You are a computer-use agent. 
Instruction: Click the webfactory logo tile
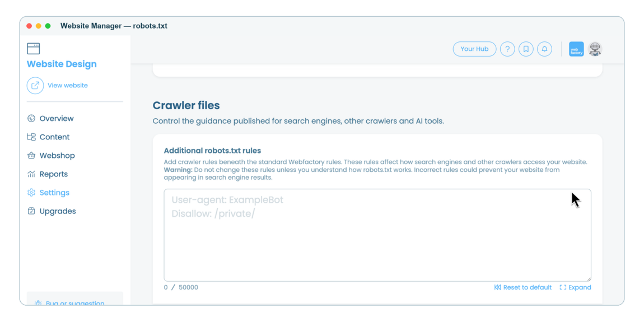[x=576, y=49]
